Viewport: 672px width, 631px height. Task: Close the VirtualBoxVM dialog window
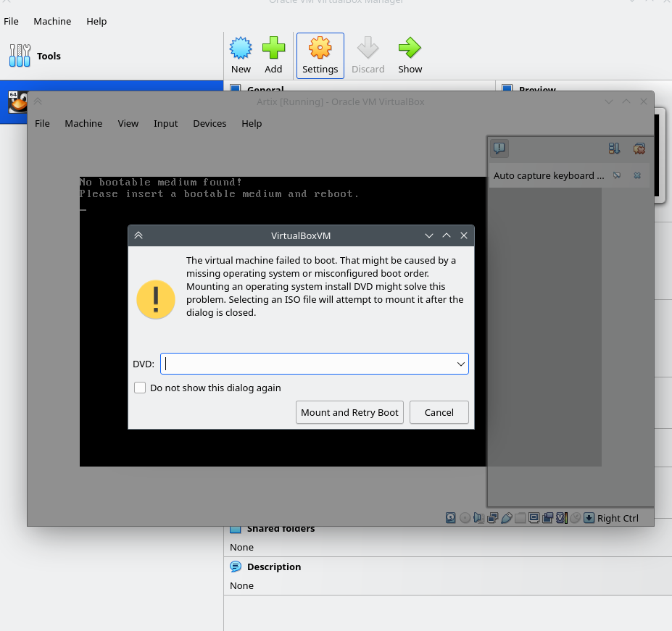click(464, 235)
